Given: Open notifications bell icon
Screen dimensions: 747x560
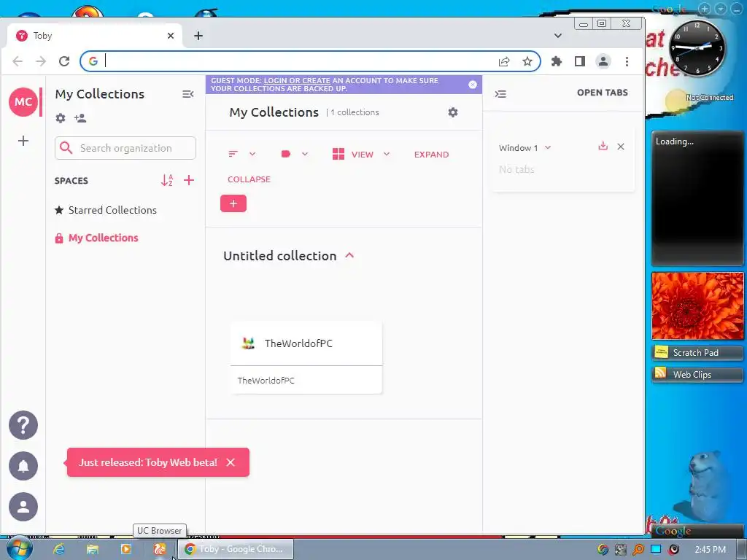Looking at the screenshot, I should [23, 466].
